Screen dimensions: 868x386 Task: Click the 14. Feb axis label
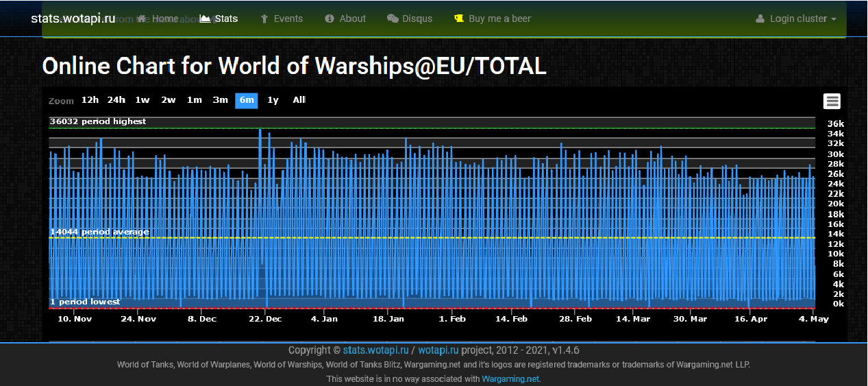(512, 319)
